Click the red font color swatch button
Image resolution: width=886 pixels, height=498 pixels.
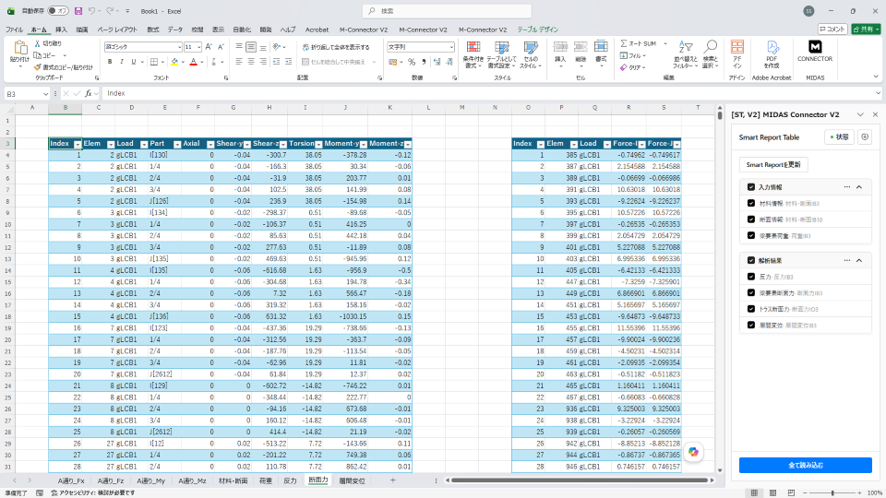tap(193, 62)
